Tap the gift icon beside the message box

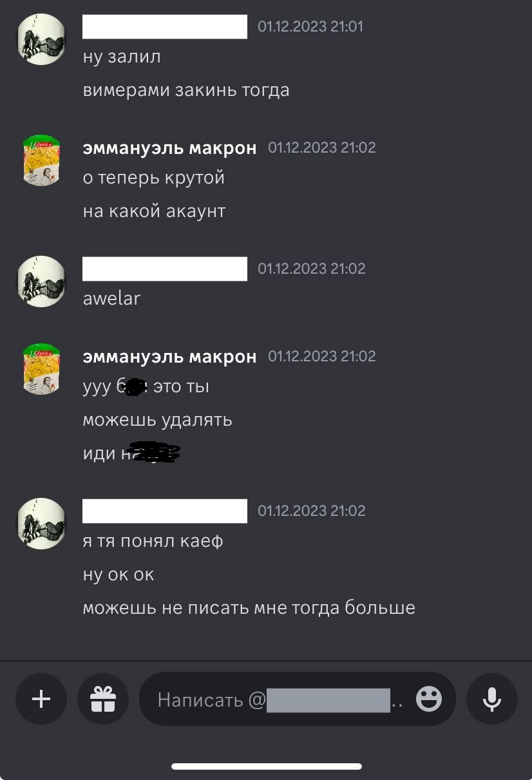(103, 699)
